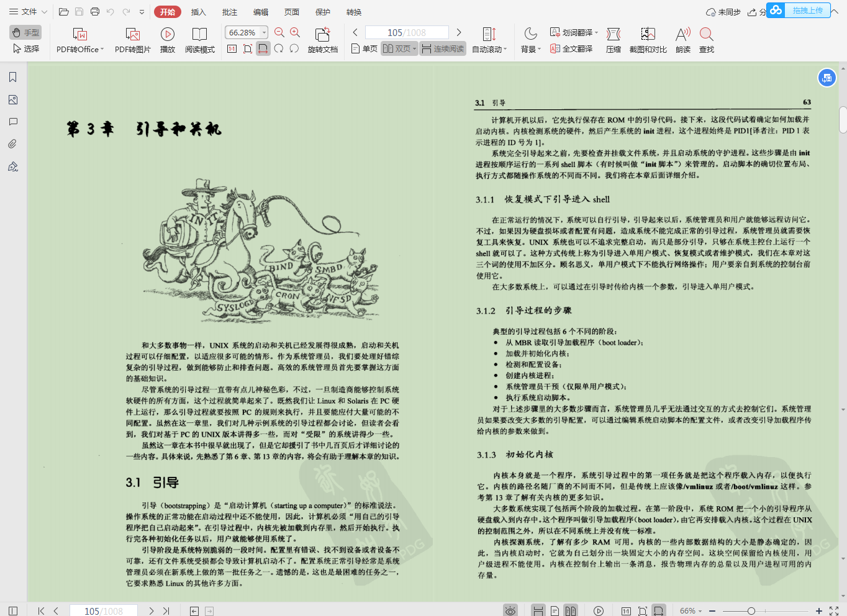The image size is (847, 616).
Task: Expand 双页 dropdown arrow
Action: 414,48
